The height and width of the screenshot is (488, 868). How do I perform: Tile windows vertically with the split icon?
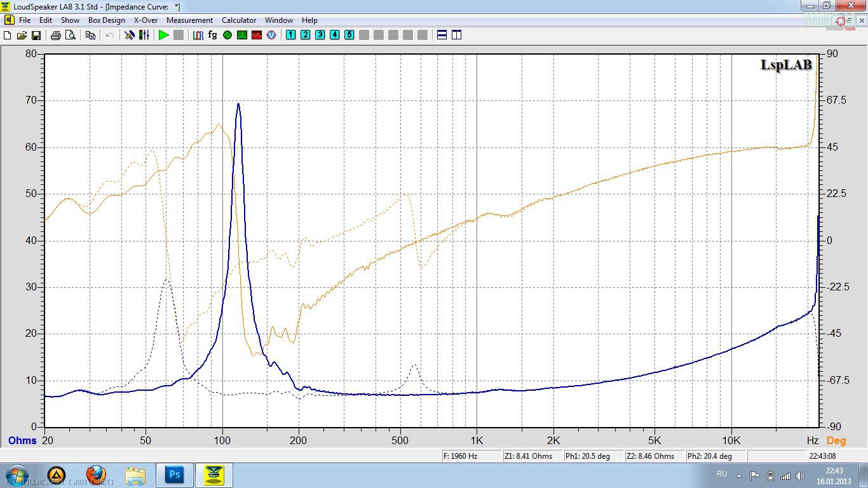point(457,35)
